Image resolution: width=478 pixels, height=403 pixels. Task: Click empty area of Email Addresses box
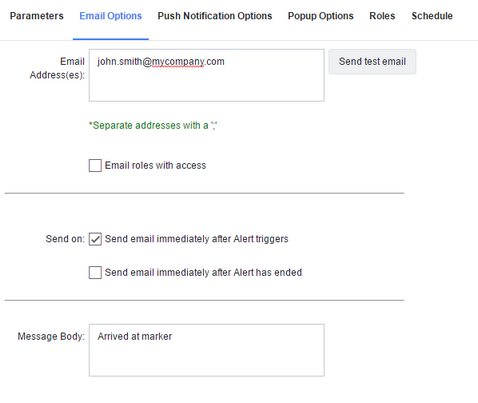pos(207,85)
